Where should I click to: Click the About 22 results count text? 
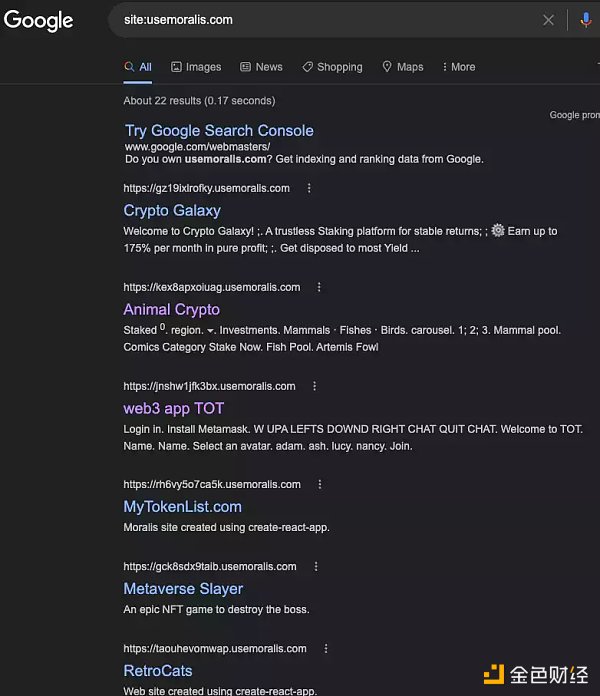(199, 101)
